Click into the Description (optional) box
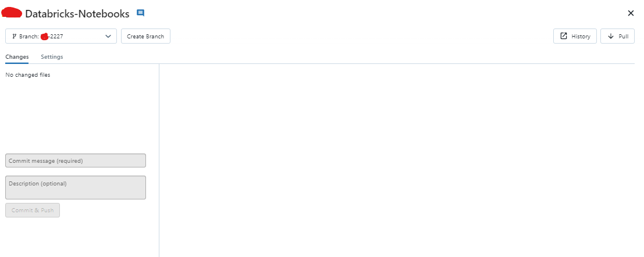 pos(76,187)
